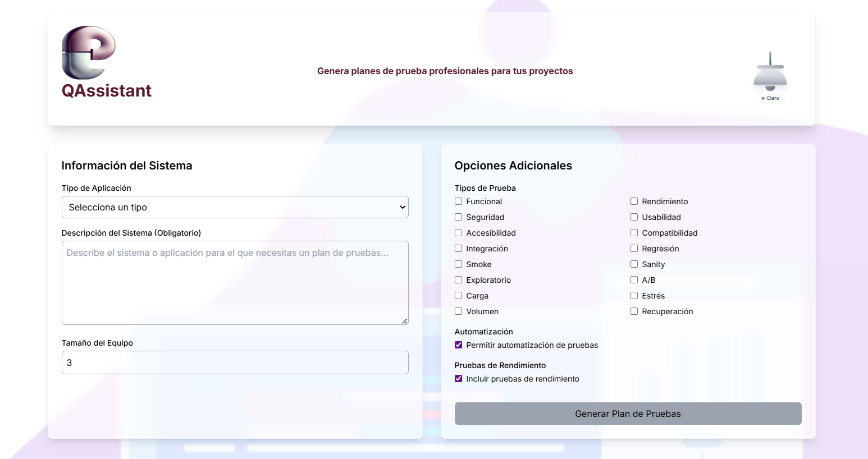
Task: Select the Accesibilidad checkbox
Action: point(459,233)
